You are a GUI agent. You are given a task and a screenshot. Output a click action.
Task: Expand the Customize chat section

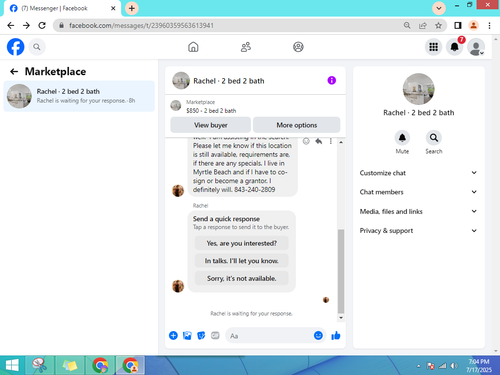(418, 173)
